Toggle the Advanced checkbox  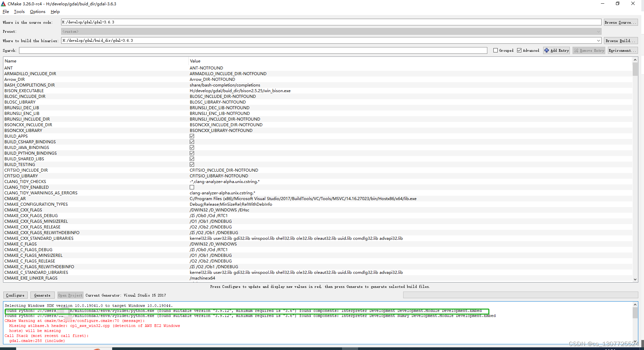point(519,50)
